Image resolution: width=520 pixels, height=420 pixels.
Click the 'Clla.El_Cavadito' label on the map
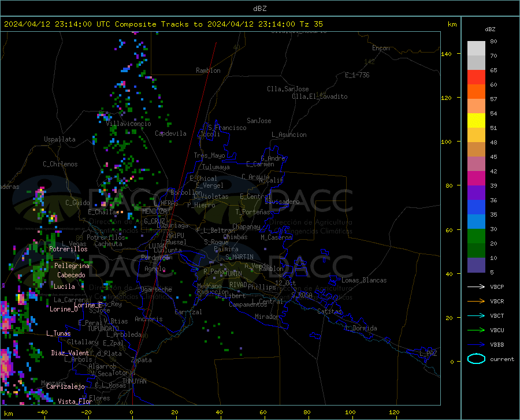click(320, 96)
